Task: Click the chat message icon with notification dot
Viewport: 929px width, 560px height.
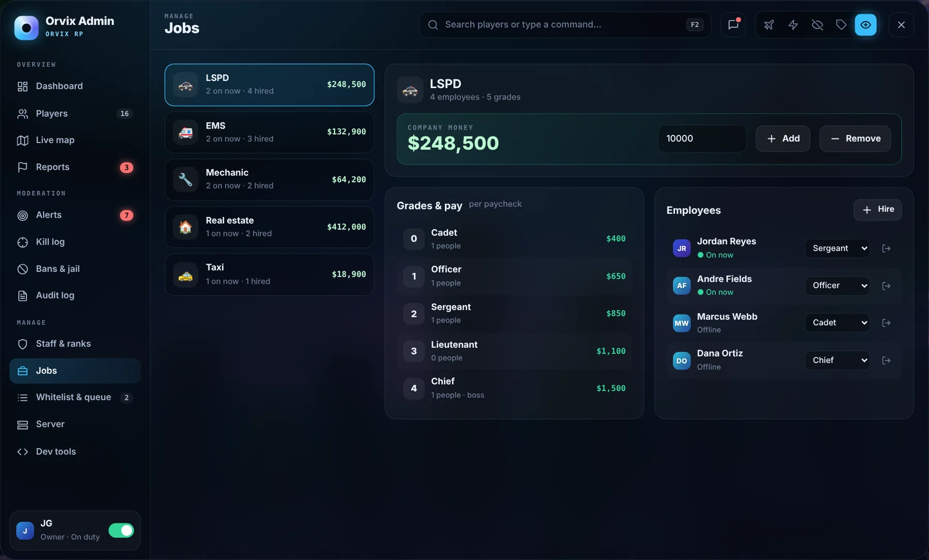Action: [733, 24]
